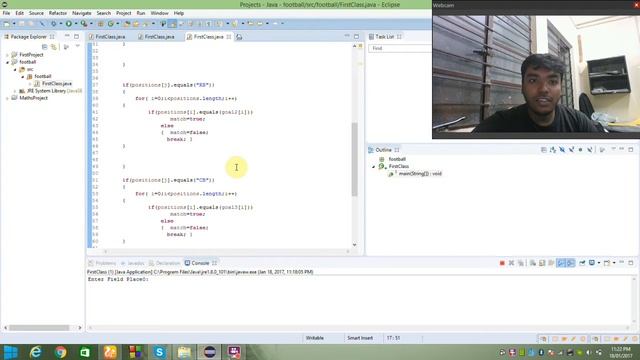Image resolution: width=640 pixels, height=360 pixels.
Task: Click the New Java Class green C icon
Action: click(x=111, y=24)
